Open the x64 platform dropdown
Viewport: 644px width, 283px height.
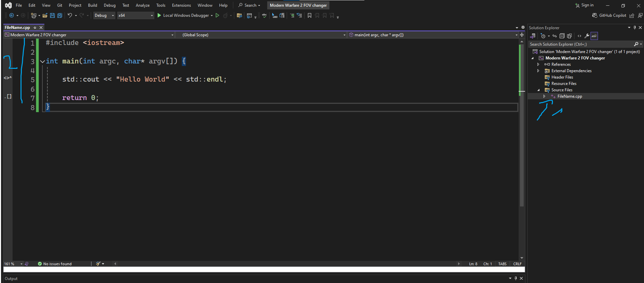(x=135, y=15)
